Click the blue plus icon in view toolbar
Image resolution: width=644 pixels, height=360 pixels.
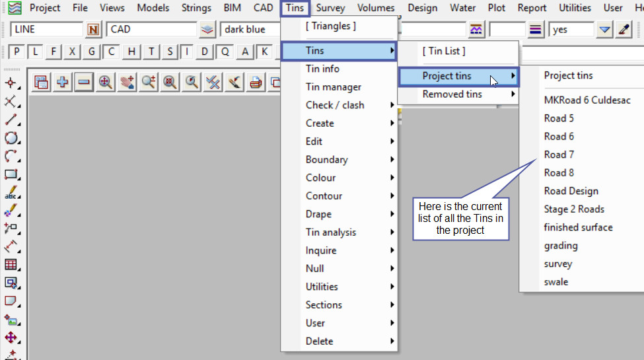63,82
